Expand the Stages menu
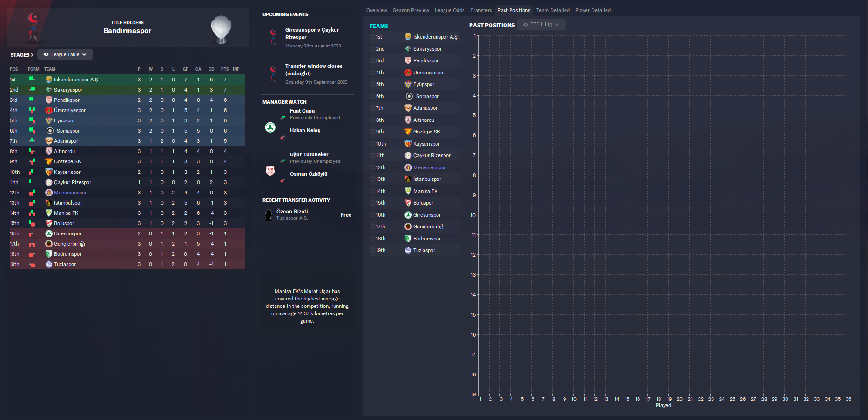868x420 pixels. (22, 55)
